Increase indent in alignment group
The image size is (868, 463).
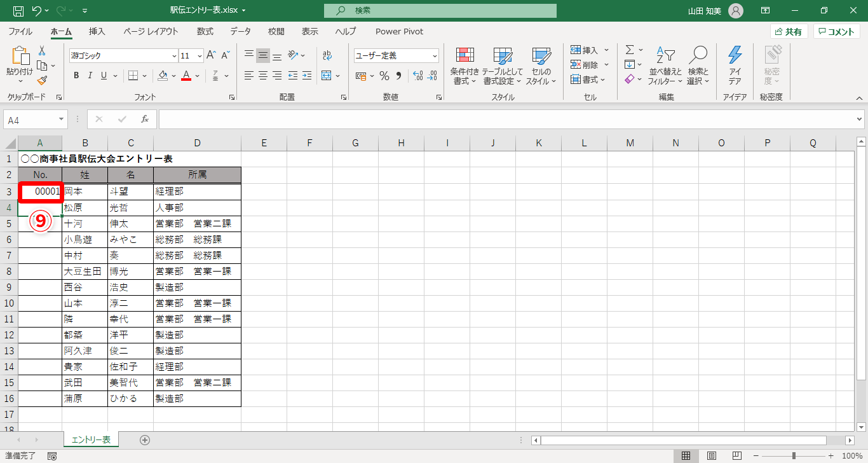coord(307,76)
